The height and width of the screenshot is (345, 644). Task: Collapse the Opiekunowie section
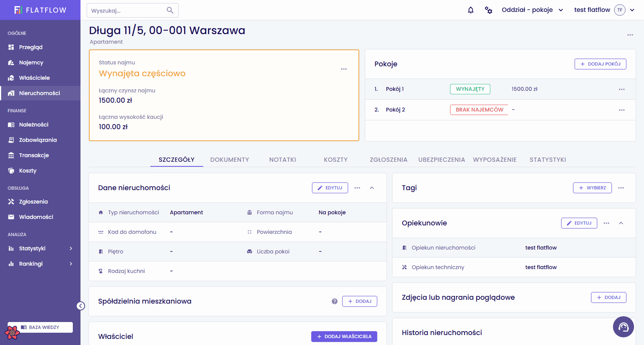point(621,223)
